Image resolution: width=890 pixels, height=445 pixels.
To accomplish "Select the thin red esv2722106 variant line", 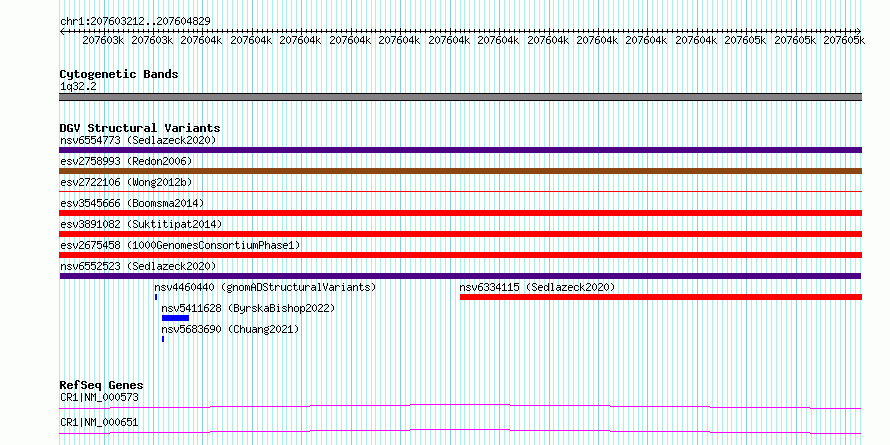I will 460,192.
